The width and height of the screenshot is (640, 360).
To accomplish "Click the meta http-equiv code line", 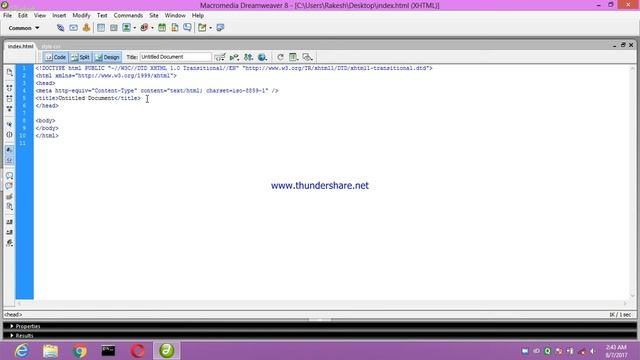I will [157, 91].
